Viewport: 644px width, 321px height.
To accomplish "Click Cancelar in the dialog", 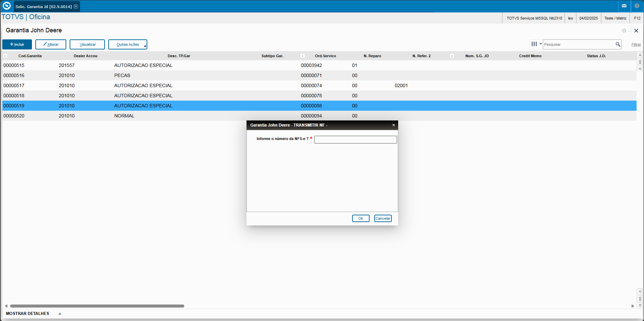I will tap(383, 218).
